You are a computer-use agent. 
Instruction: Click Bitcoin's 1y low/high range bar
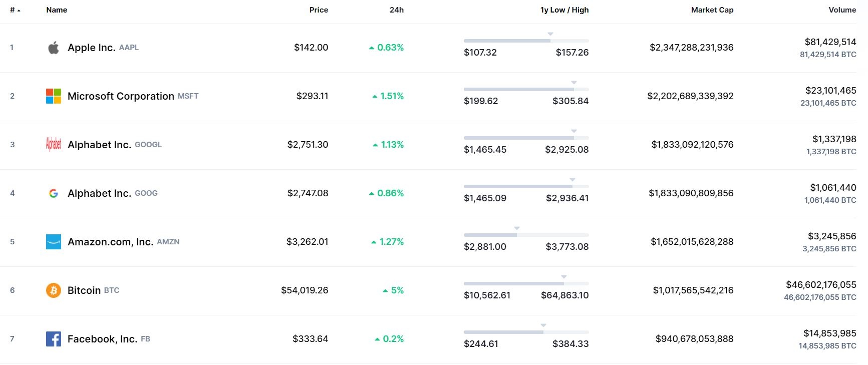[526, 284]
